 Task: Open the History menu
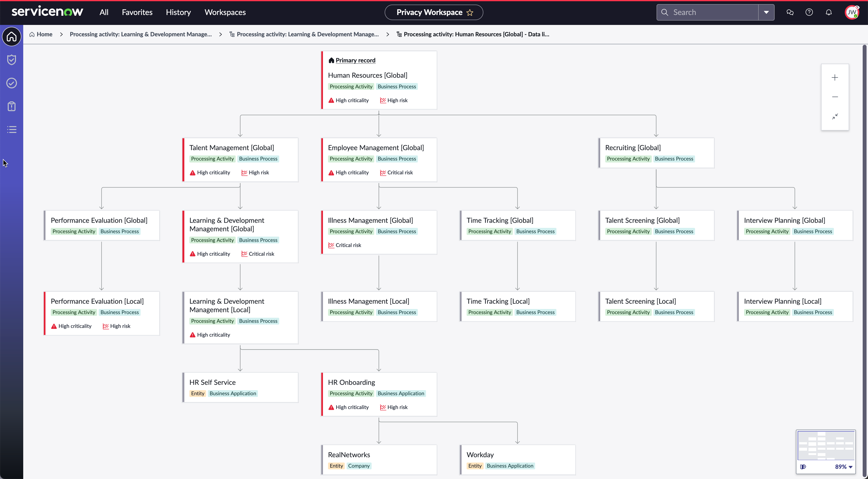pos(178,13)
